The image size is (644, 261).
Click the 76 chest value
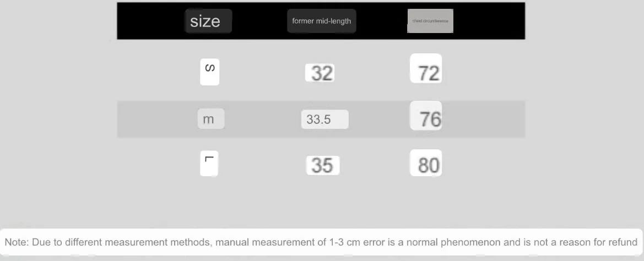click(x=426, y=115)
